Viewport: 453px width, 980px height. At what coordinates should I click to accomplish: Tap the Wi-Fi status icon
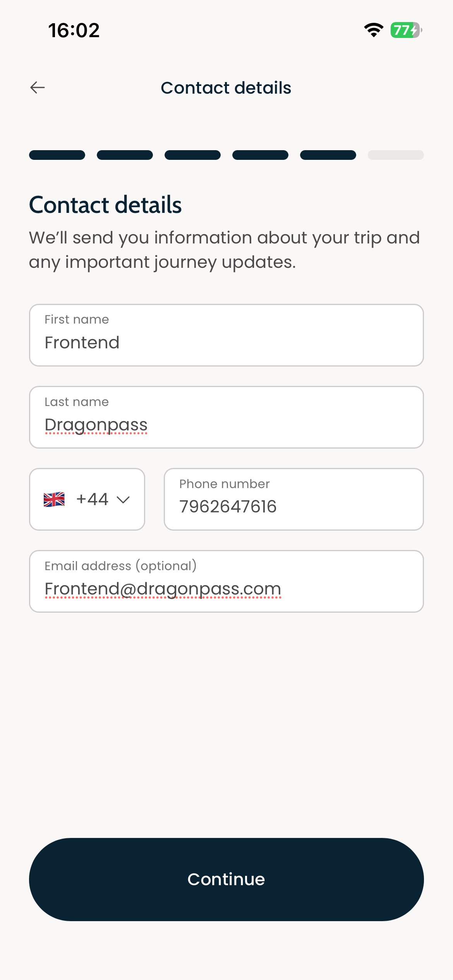tap(374, 30)
